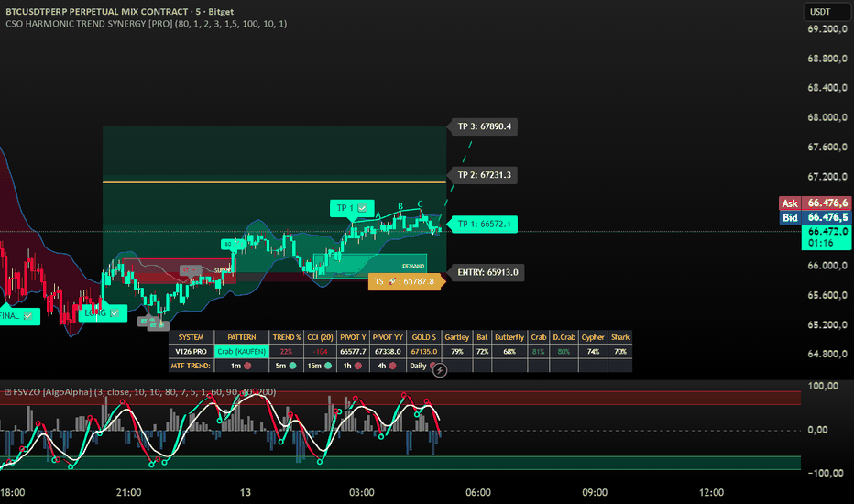
Task: Click the MTF TREND: row header
Action: coord(191,367)
